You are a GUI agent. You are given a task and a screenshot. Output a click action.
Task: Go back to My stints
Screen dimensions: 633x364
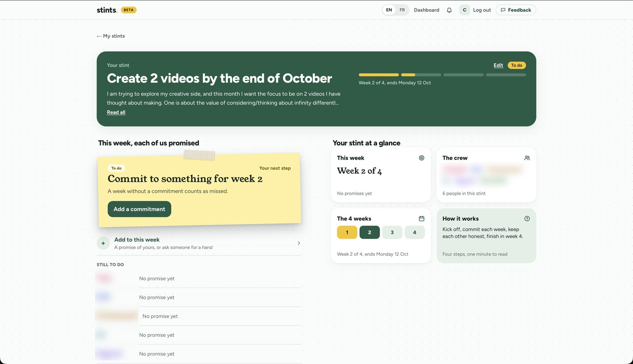111,36
